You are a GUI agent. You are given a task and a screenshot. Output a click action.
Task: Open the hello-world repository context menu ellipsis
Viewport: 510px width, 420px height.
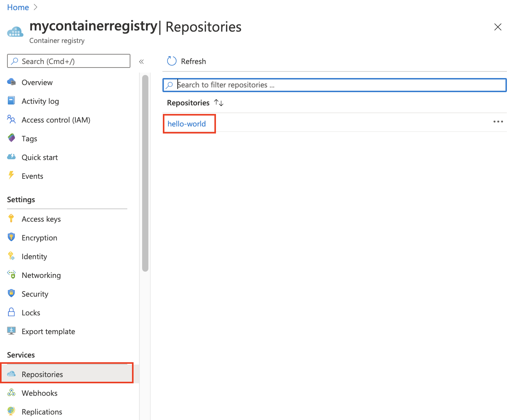pyautogui.click(x=498, y=121)
